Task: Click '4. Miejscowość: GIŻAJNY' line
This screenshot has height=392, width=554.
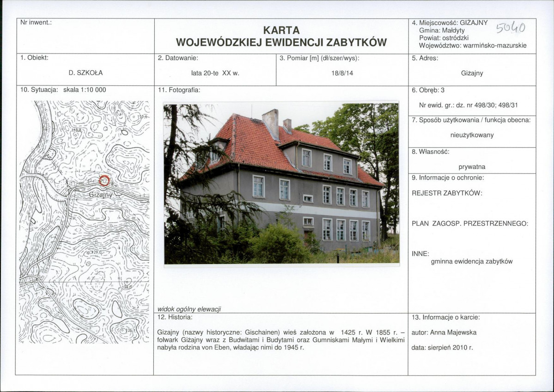Action: click(450, 23)
